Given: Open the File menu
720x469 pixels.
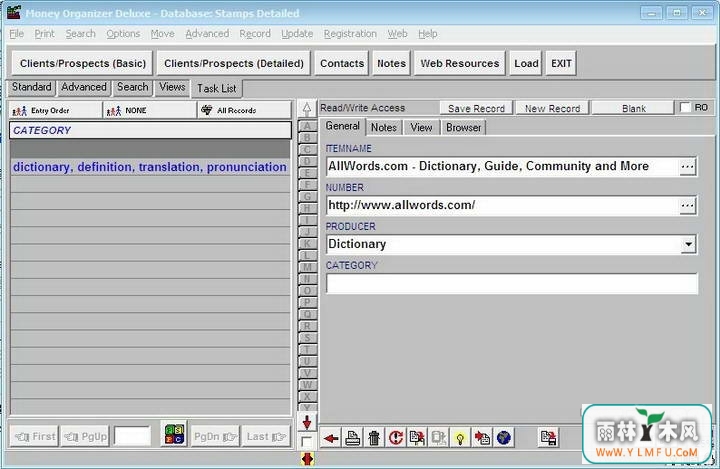Looking at the screenshot, I should pos(17,34).
